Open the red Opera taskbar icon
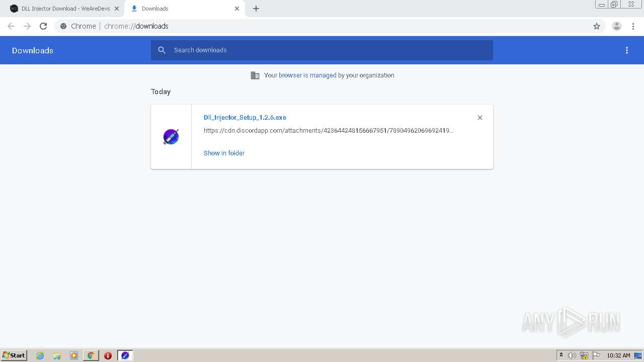 click(108, 355)
